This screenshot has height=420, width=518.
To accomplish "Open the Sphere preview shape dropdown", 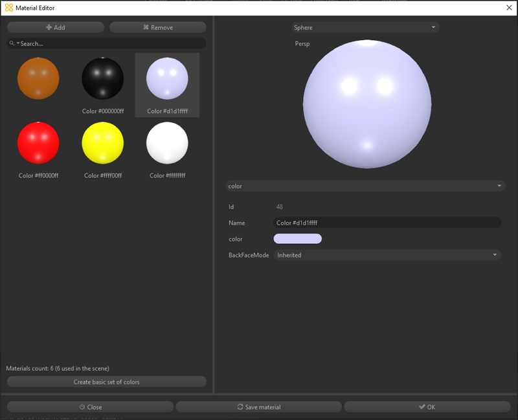I will coord(365,27).
